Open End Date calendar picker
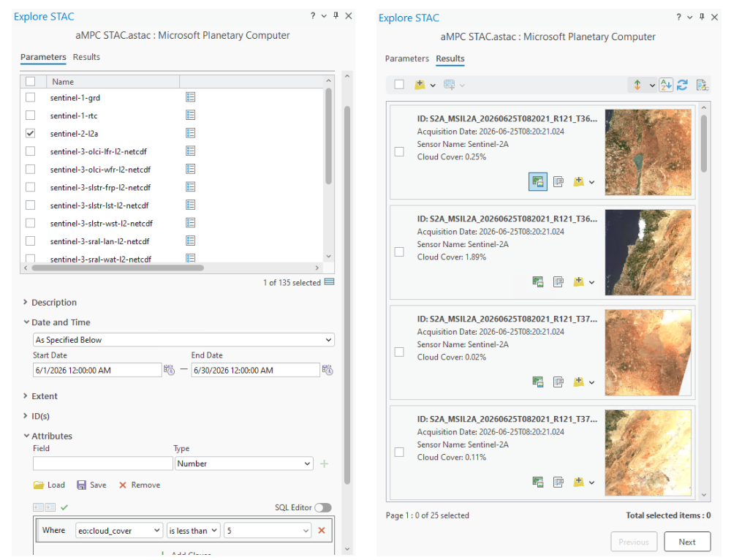Screen dimensions: 731x560 tap(327, 370)
